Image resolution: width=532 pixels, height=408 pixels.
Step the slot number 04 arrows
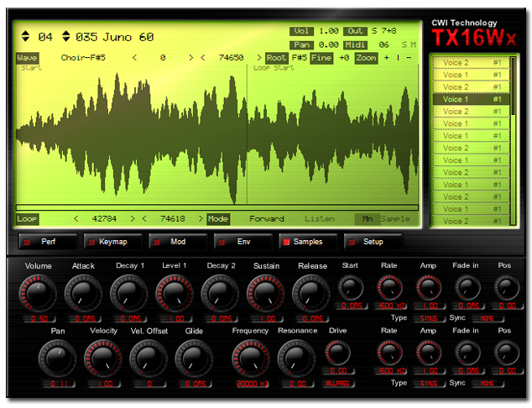click(25, 36)
